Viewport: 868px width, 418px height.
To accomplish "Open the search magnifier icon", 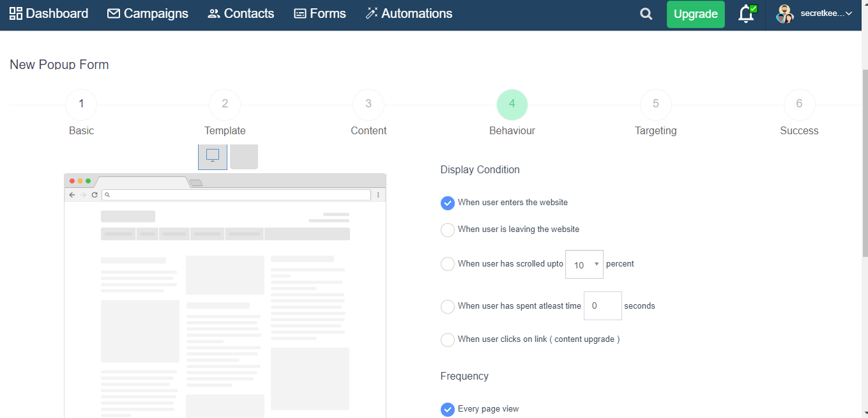I will coord(646,14).
